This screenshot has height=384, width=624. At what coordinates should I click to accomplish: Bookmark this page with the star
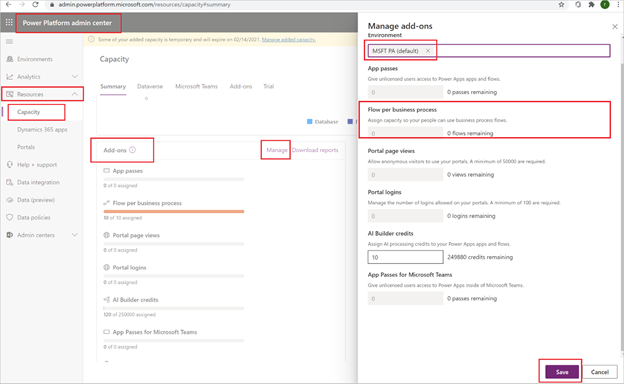point(561,4)
